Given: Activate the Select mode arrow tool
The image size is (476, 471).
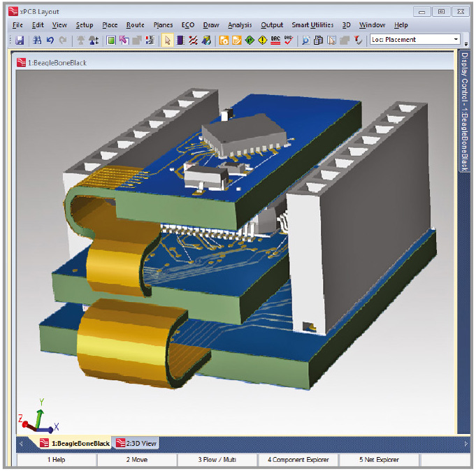Looking at the screenshot, I should click(x=167, y=41).
